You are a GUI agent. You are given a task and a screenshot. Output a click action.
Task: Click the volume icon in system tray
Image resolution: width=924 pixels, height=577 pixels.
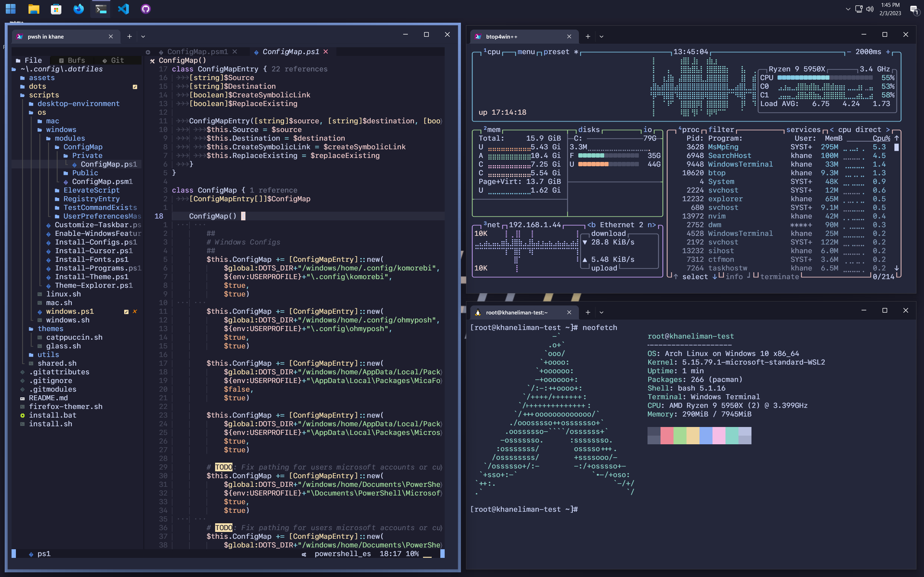(x=869, y=9)
